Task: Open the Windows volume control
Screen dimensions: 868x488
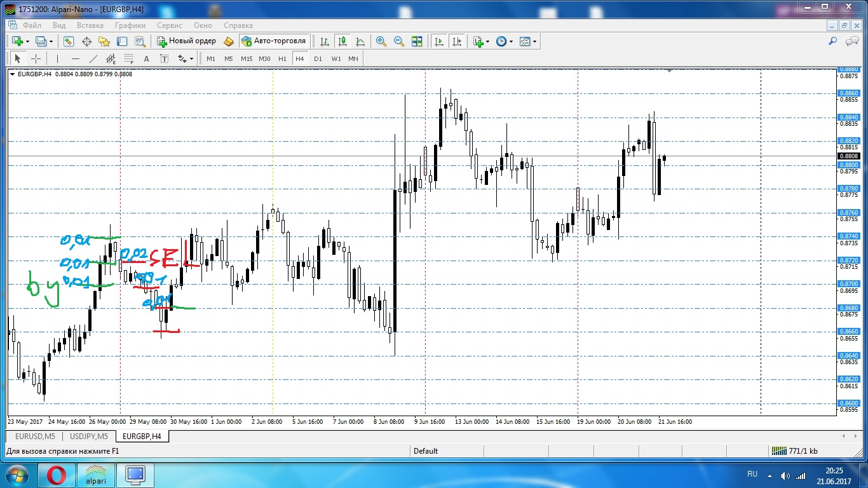Action: 787,475
